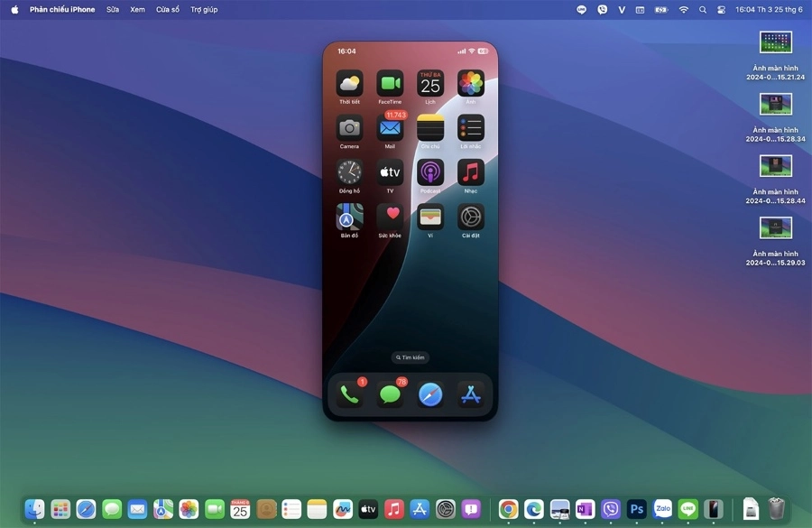Open the App Store from iPhone dock
The image size is (812, 528).
pyautogui.click(x=470, y=394)
